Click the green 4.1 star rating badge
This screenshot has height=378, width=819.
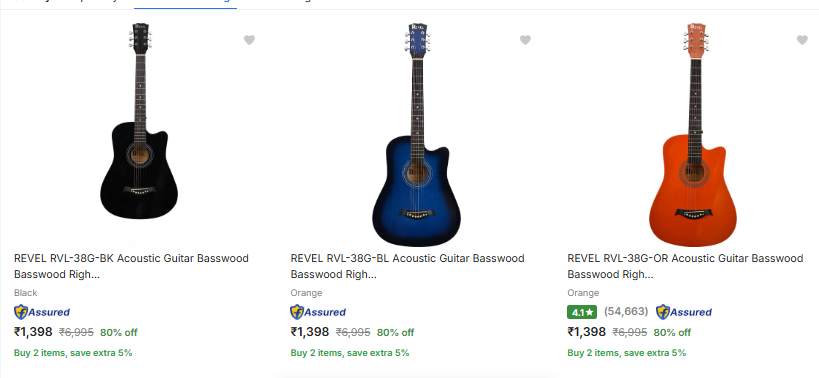[582, 312]
